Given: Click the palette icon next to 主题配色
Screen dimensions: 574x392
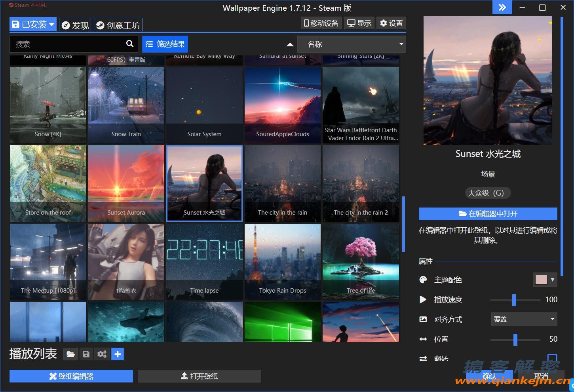Looking at the screenshot, I should point(423,280).
